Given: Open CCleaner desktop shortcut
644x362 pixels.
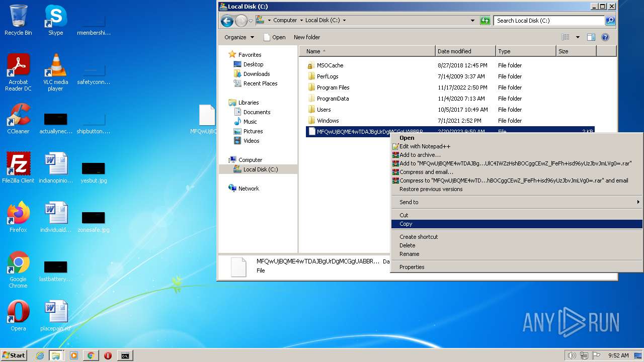Looking at the screenshot, I should point(18,119).
